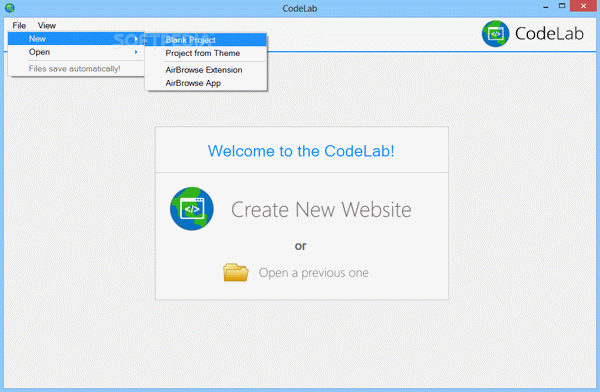
Task: Expand the Open submenu arrow
Action: coord(136,52)
